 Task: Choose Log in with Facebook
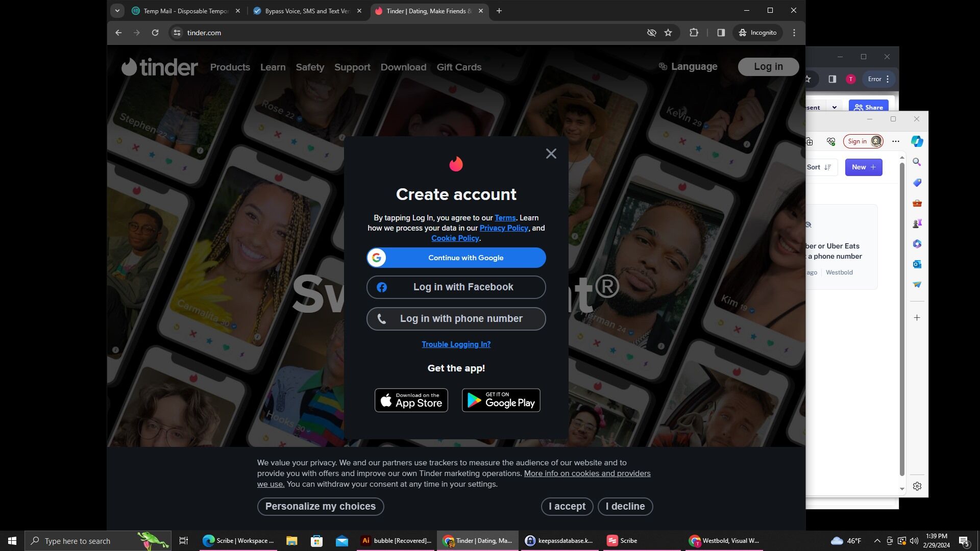coord(456,287)
